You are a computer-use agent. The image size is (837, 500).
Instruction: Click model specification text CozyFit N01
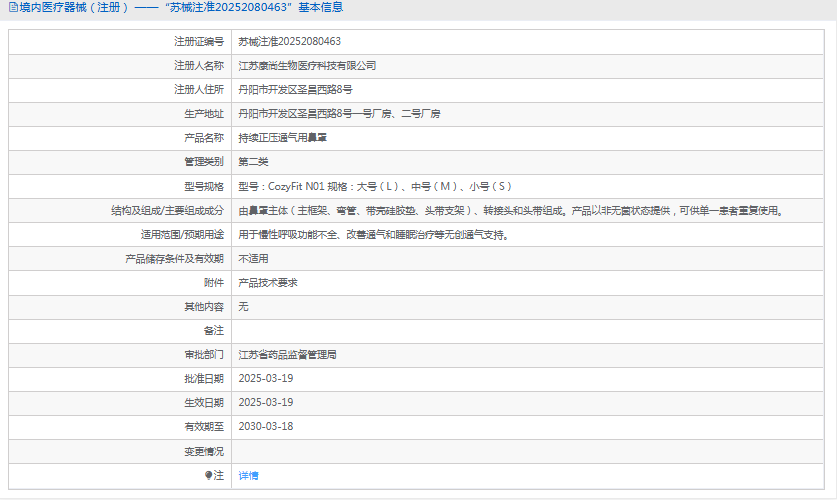(296, 186)
